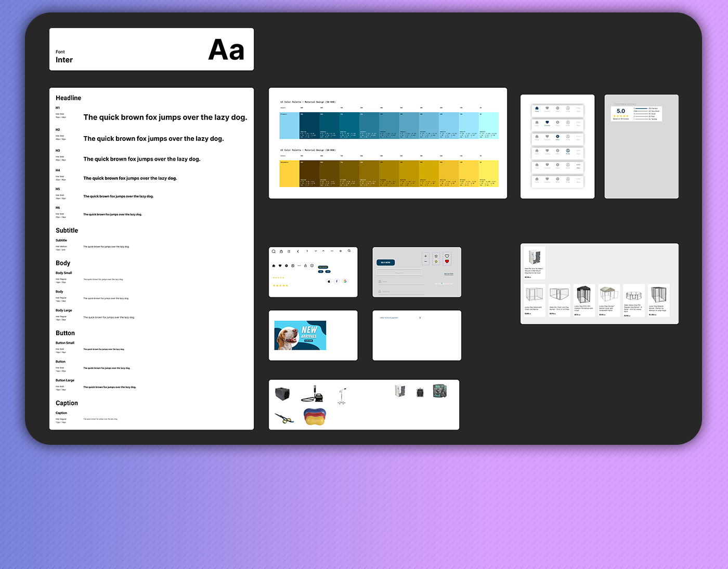The width and height of the screenshot is (728, 569).
Task: Toggle the yellow filled star rating
Action: 436,261
